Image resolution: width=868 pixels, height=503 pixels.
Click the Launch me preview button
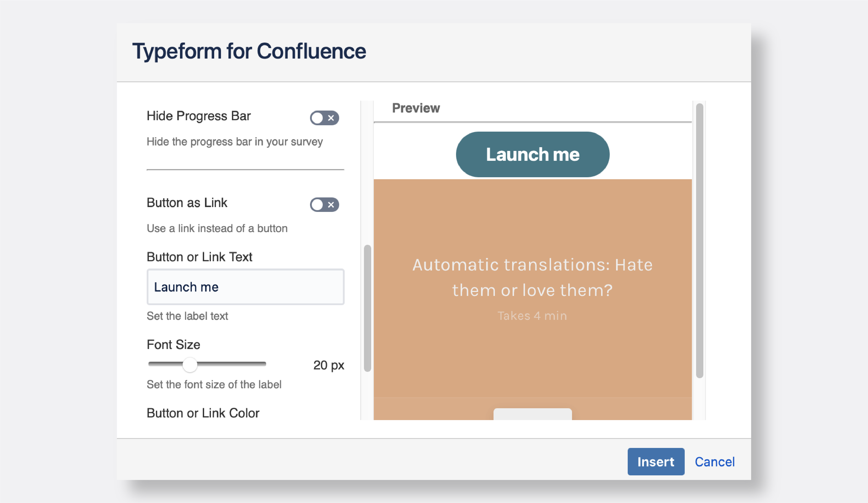[x=533, y=154]
